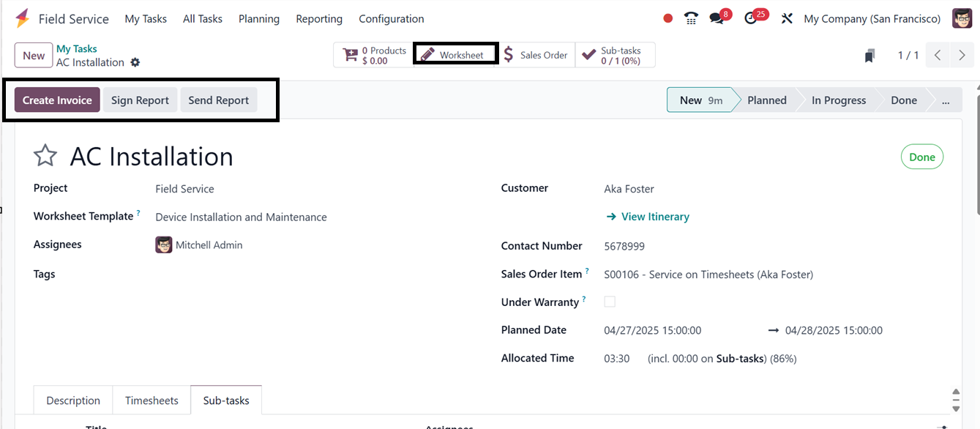Click the bookmark icon near the pager
The width and height of the screenshot is (980, 429).
(x=869, y=56)
